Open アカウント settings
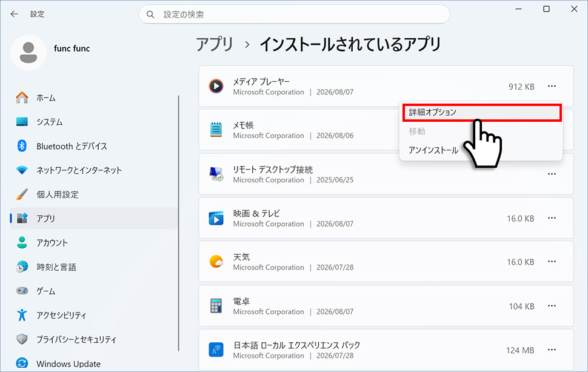Viewport: 588px width, 372px height. tap(94, 243)
